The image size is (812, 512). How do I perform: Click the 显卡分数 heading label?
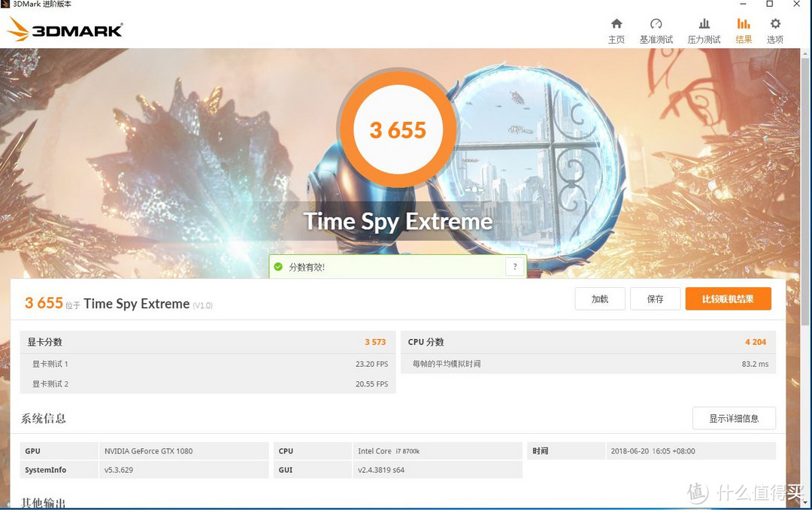(44, 341)
